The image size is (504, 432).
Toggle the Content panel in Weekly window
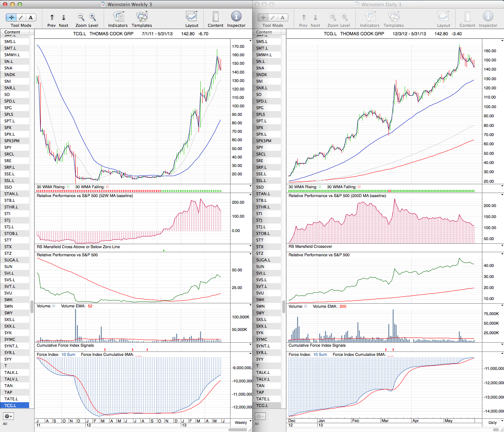click(x=215, y=17)
